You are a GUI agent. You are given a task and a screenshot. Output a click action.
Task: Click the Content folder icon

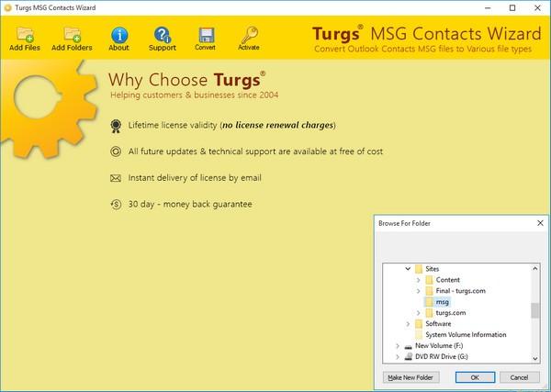(x=429, y=280)
